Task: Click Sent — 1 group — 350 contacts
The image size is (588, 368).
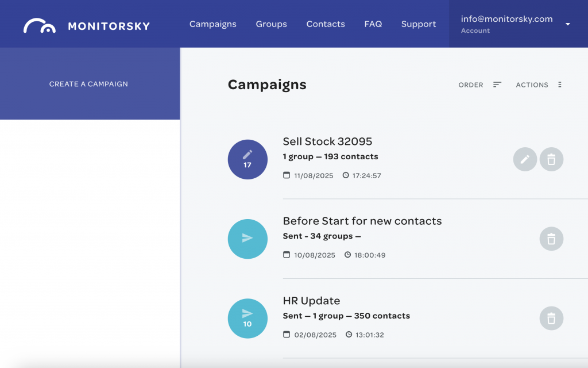Action: click(x=346, y=316)
